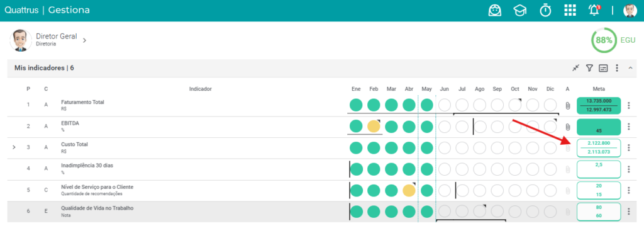The width and height of the screenshot is (644, 233).
Task: Expand the Diretor Geral chevron arrow
Action: 84,40
